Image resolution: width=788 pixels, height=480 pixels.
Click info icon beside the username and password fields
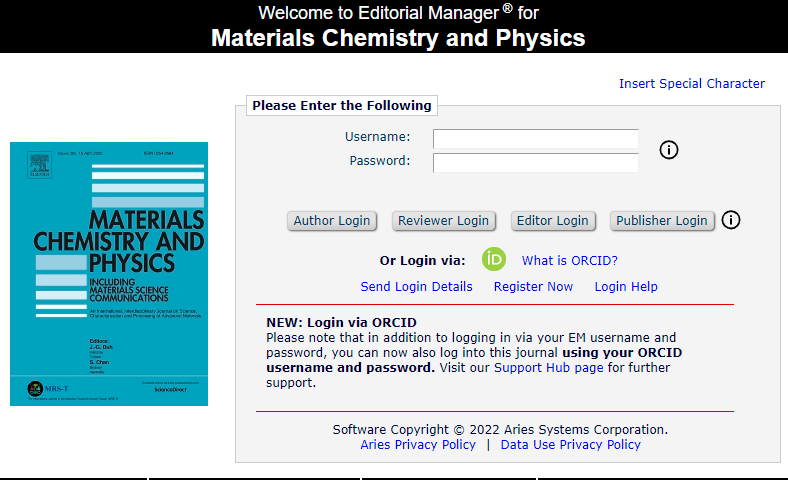(669, 150)
